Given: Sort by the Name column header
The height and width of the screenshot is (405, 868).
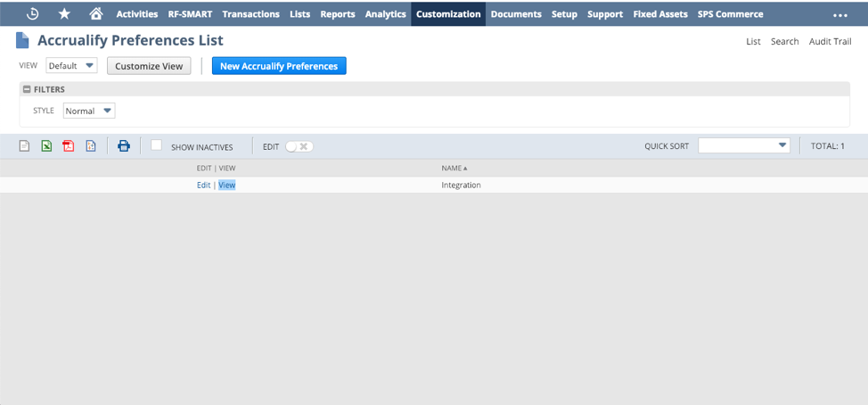Looking at the screenshot, I should pos(454,168).
